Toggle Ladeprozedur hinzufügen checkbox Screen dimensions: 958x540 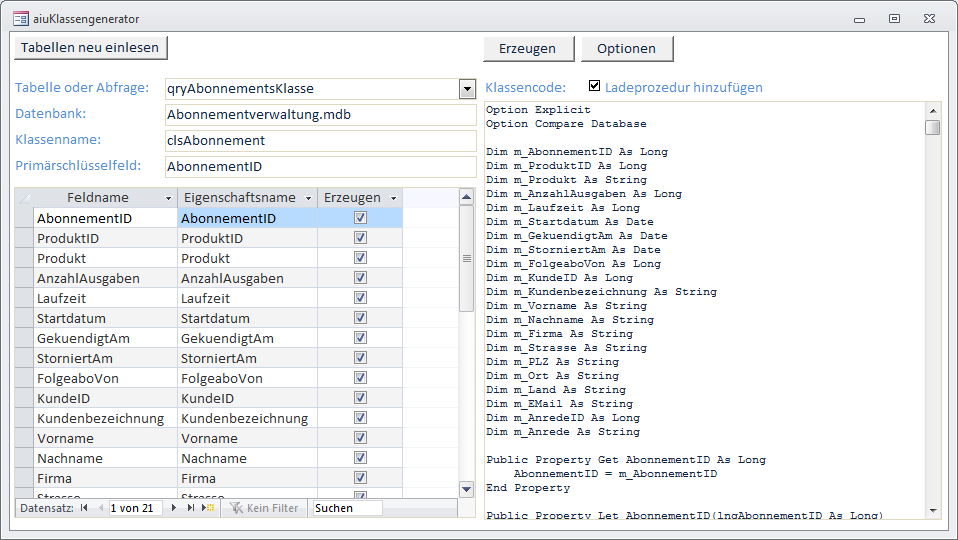pos(595,87)
